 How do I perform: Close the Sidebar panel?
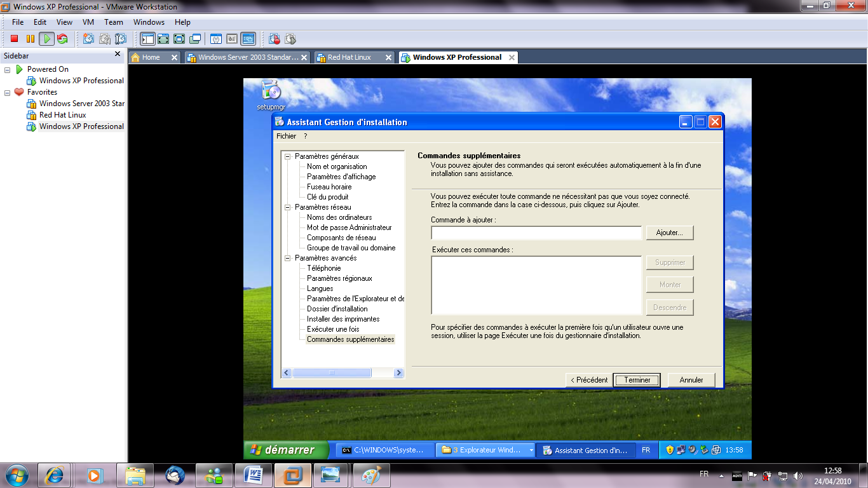pos(118,55)
